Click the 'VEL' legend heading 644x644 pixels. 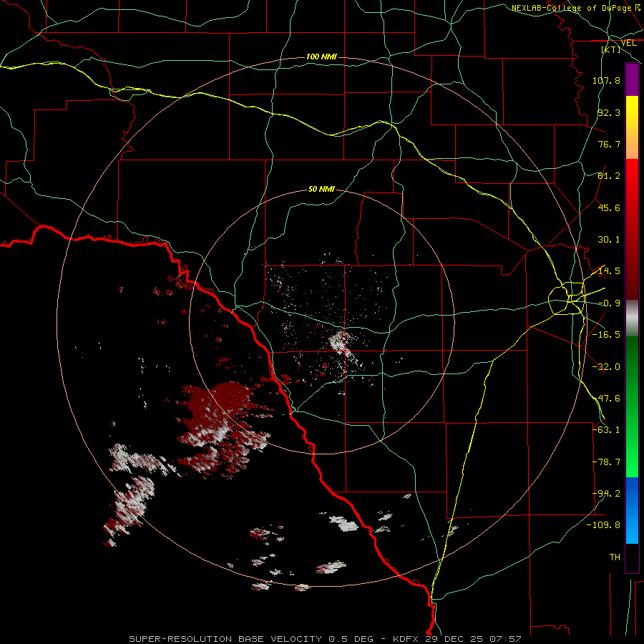pyautogui.click(x=628, y=43)
